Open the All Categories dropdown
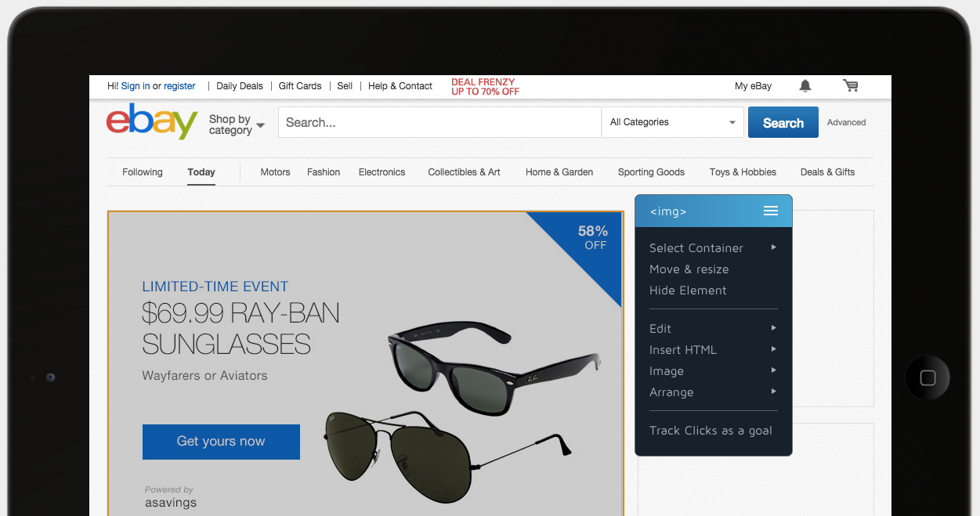The height and width of the screenshot is (516, 980). coord(673,122)
